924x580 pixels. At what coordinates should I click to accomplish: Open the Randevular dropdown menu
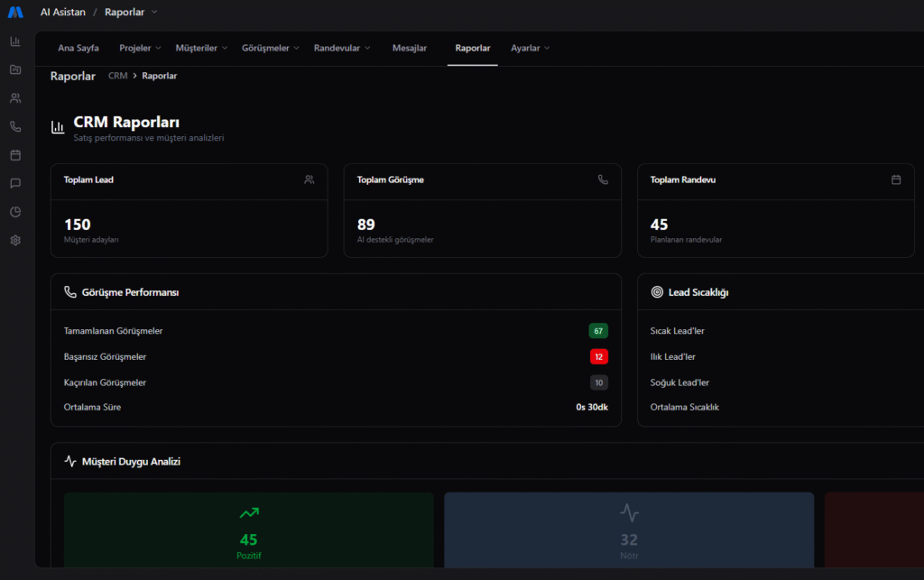tap(343, 48)
